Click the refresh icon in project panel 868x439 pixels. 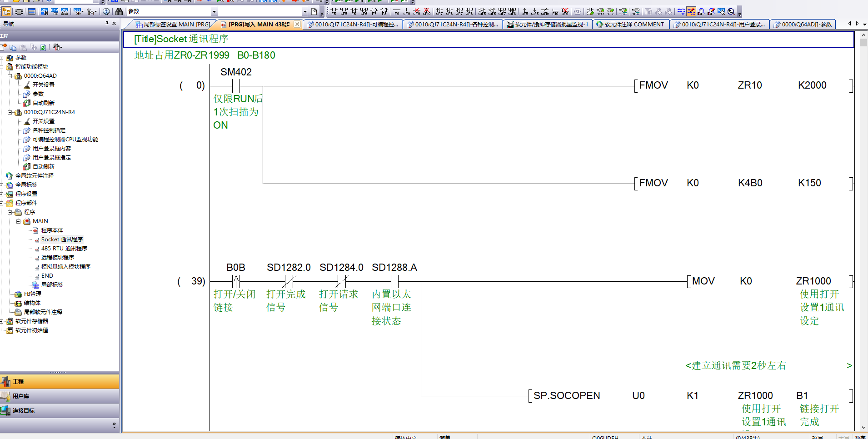point(43,47)
